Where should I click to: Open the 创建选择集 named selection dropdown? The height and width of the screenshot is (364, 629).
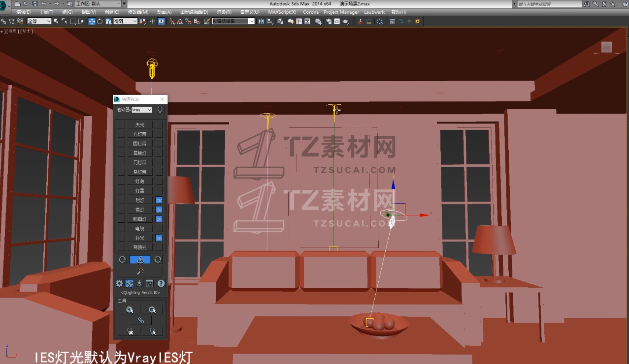point(233,21)
